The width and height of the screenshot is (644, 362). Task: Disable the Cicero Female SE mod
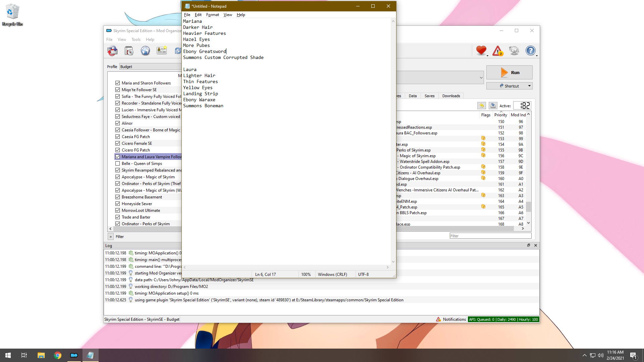click(x=117, y=143)
